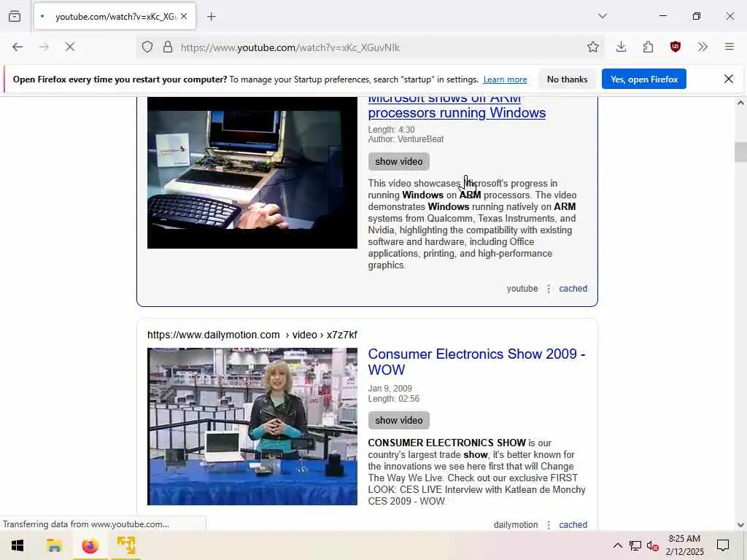
Task: Open the Windows Start menu
Action: tap(18, 545)
